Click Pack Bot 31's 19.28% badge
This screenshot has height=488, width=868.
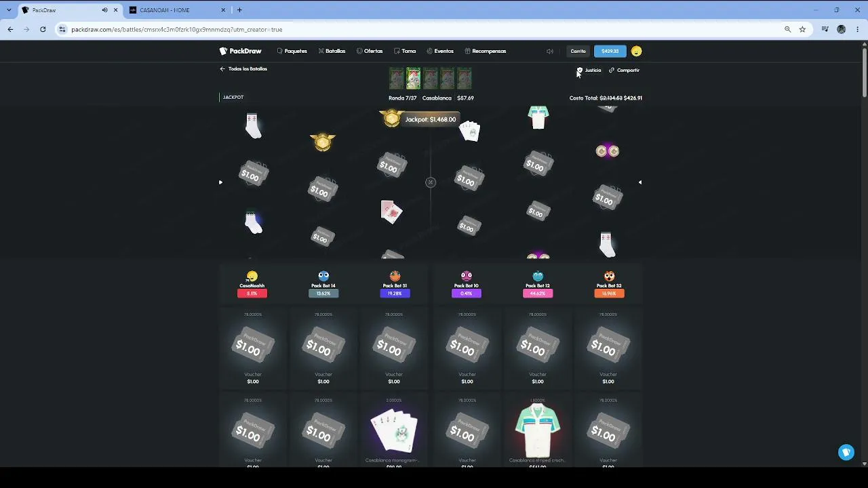tap(395, 293)
